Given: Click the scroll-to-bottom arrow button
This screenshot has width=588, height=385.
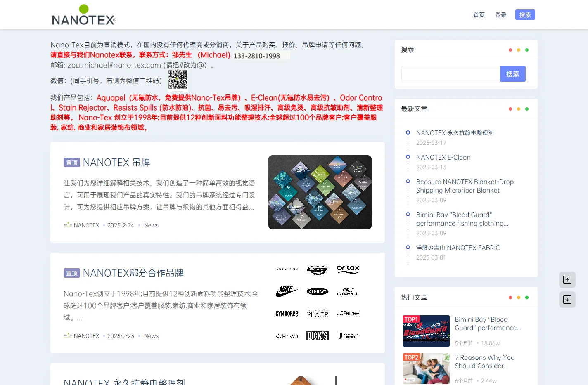Looking at the screenshot, I should pyautogui.click(x=567, y=300).
